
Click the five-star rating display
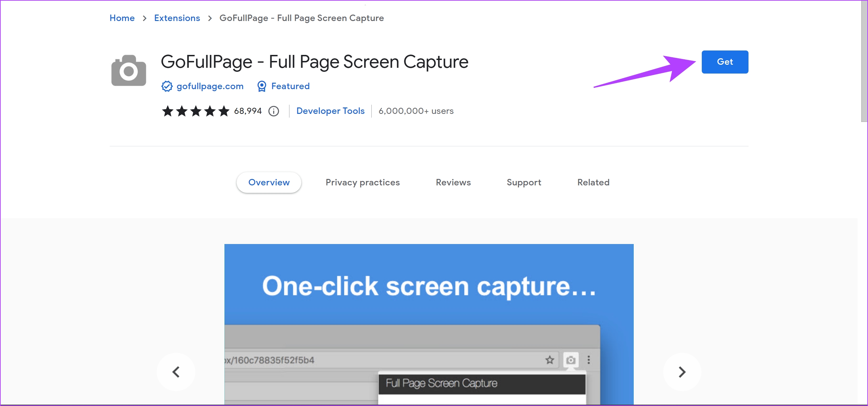point(196,111)
